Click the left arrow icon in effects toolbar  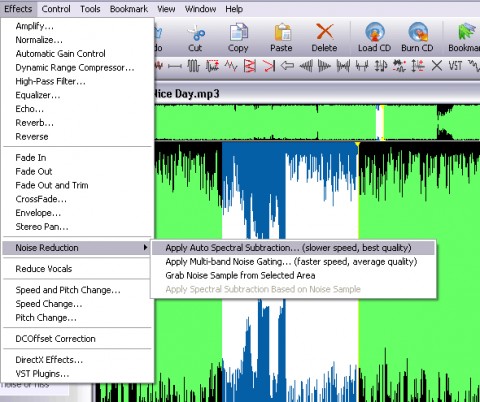pyautogui.click(x=287, y=66)
